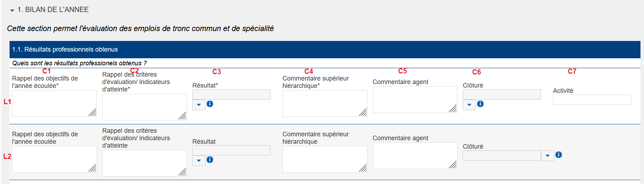Screen dimensions: 644x184
Task: Open first row Résultat dropdown arrow
Action: pos(199,105)
